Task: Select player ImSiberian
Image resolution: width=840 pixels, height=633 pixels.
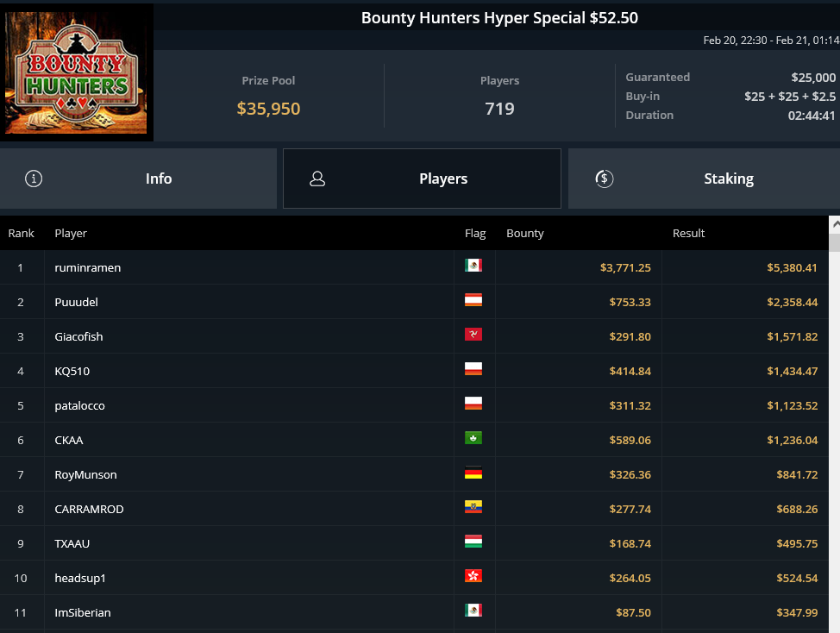Action: 83,612
